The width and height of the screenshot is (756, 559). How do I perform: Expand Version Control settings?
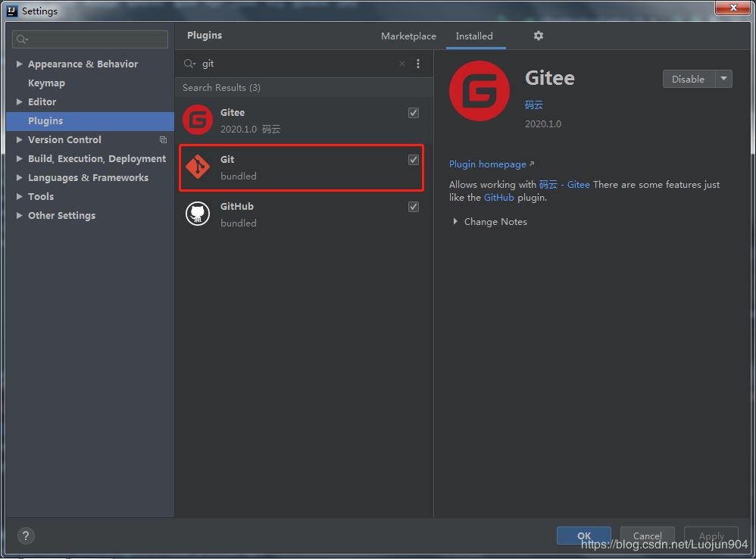pos(19,139)
